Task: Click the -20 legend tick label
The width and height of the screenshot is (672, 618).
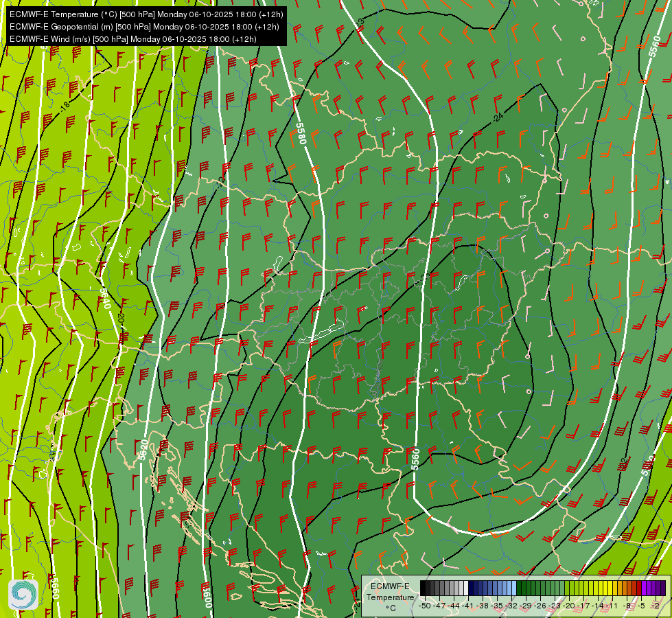Action: pos(569,606)
